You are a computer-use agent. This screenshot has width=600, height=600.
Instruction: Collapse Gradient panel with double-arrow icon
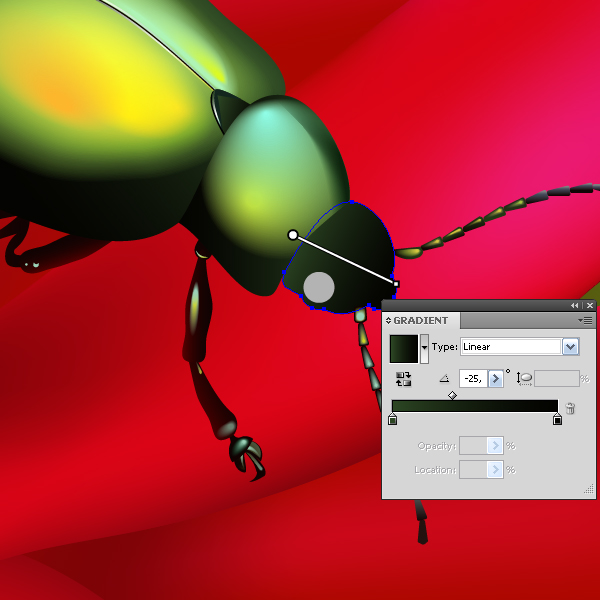click(x=575, y=305)
